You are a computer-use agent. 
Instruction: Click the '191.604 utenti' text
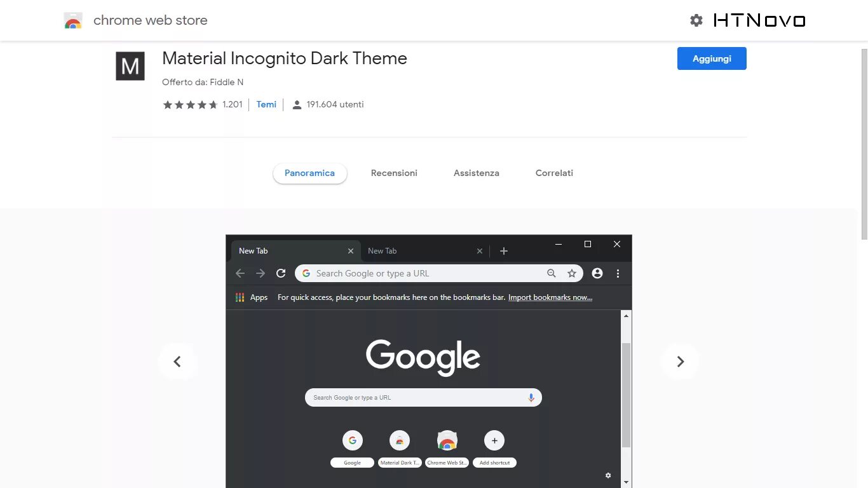pyautogui.click(x=335, y=105)
